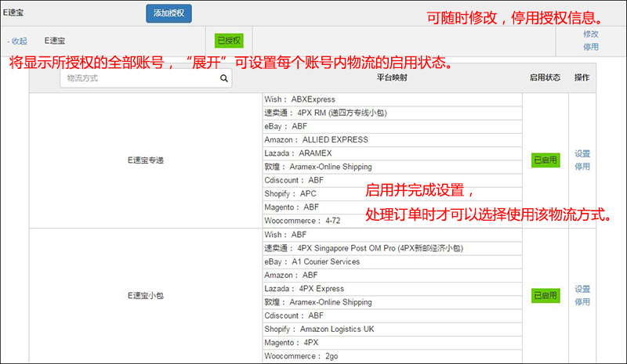This screenshot has height=364, width=627.
Task: Click 停用 link for E速宝 authorization
Action: coord(591,47)
